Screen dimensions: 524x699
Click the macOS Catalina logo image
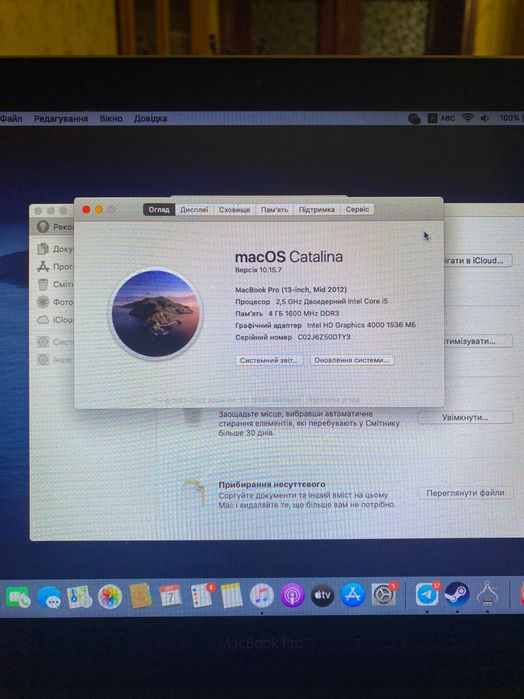click(x=156, y=314)
